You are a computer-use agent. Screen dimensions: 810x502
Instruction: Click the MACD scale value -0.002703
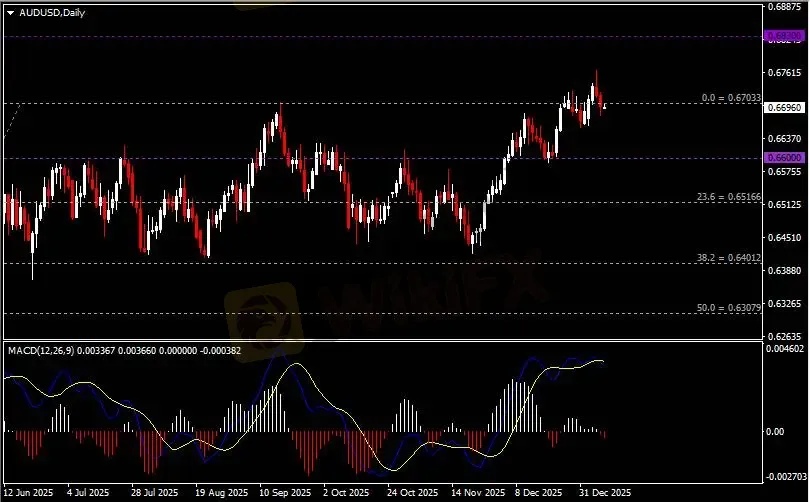pyautogui.click(x=785, y=477)
